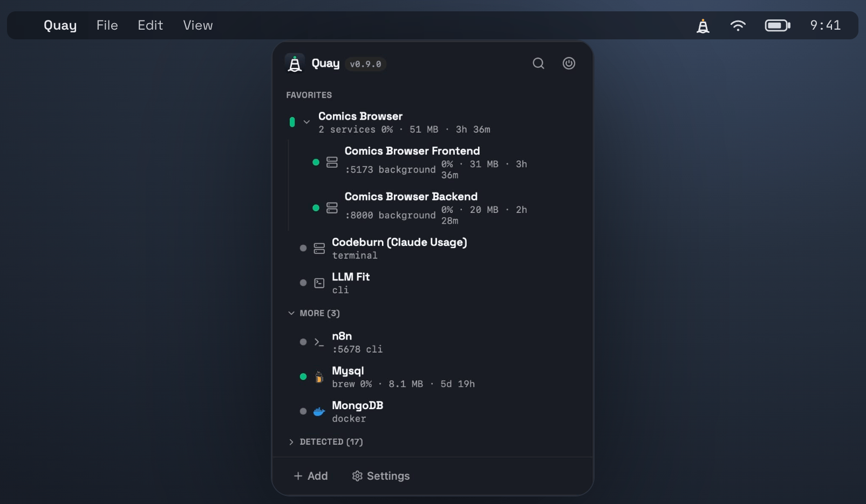Collapse the Comics Browser group chevron
The width and height of the screenshot is (866, 504).
click(306, 122)
